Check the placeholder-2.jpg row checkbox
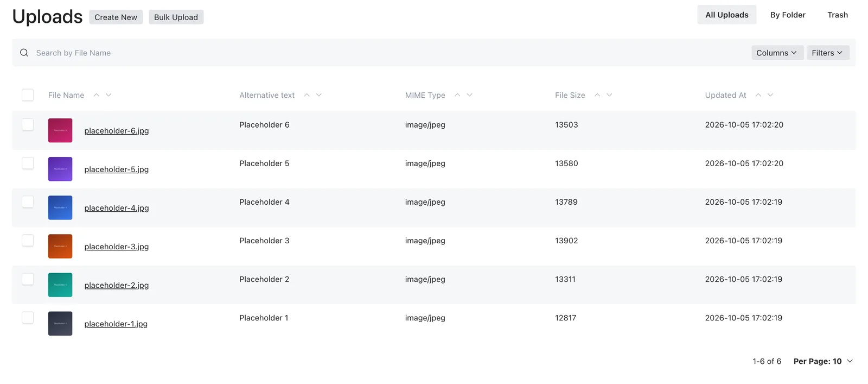868x384 pixels. tap(28, 279)
